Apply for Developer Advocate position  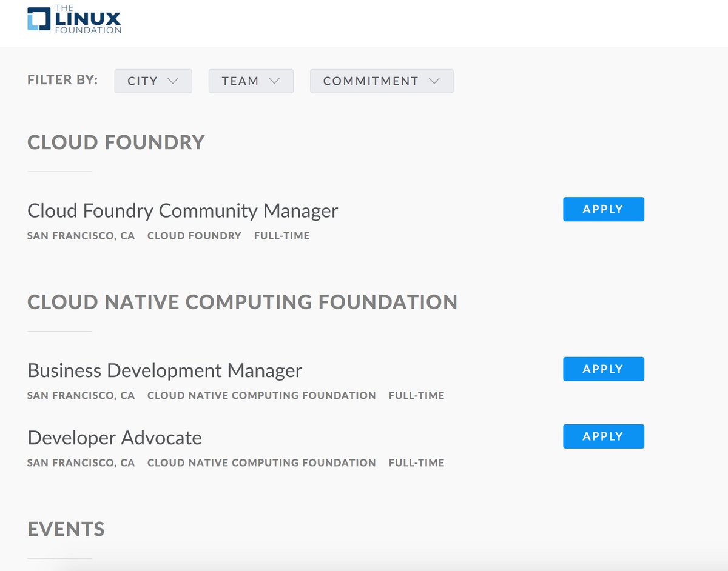pyautogui.click(x=604, y=436)
